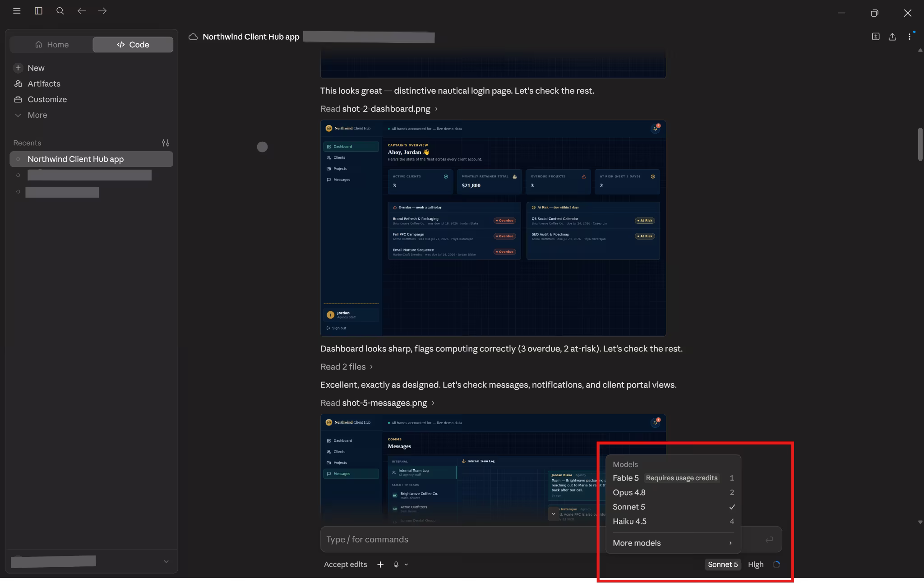
Task: Select the checked Sonnet 5 model entry
Action: click(673, 507)
